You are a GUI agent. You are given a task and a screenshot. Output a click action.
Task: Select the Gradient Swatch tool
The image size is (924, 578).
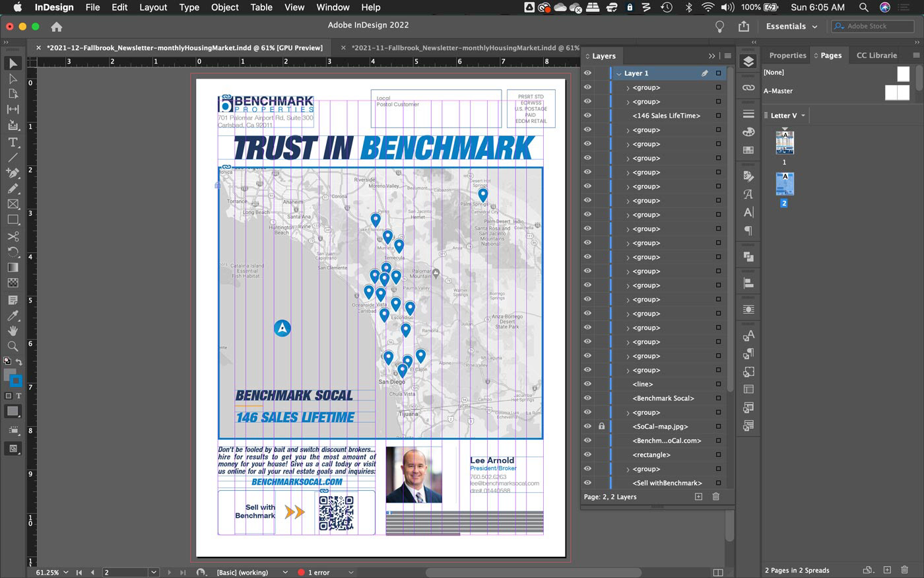[x=13, y=268]
